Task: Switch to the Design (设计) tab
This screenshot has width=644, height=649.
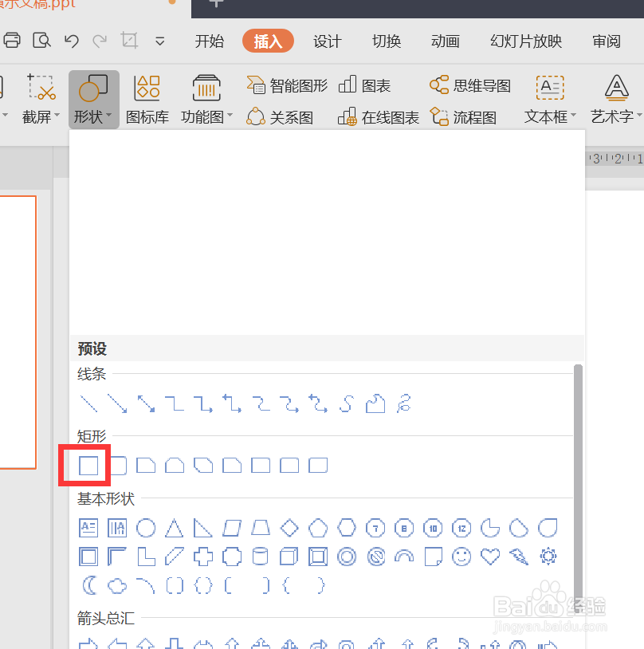Action: tap(328, 41)
